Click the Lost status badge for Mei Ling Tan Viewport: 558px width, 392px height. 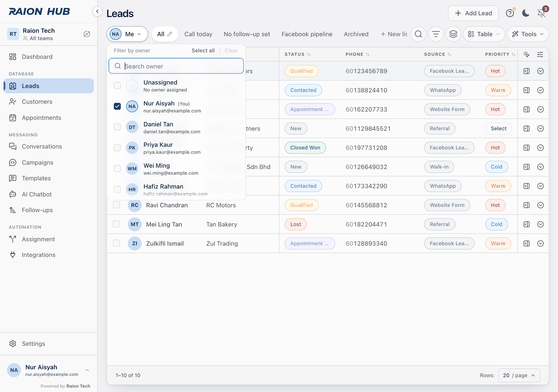(296, 224)
